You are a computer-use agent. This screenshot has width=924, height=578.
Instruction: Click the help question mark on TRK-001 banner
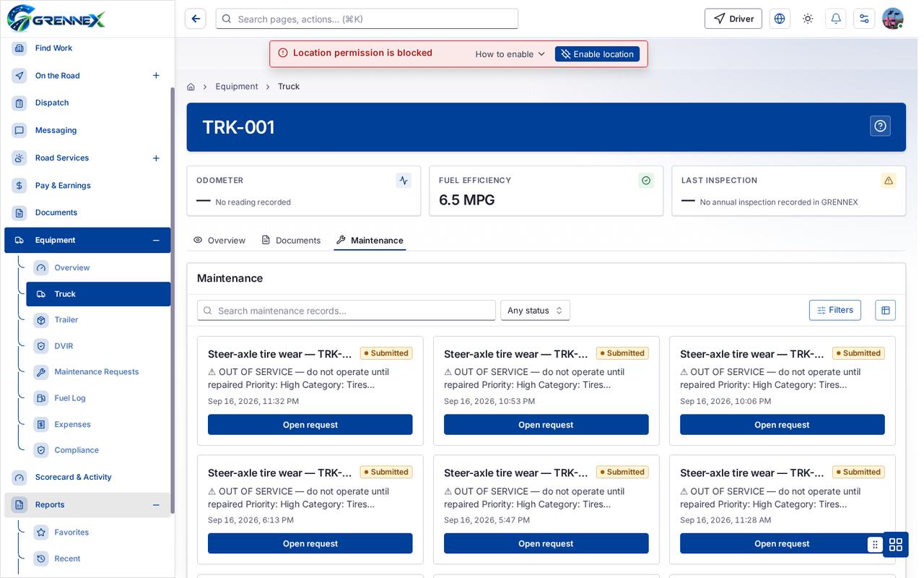tap(880, 126)
